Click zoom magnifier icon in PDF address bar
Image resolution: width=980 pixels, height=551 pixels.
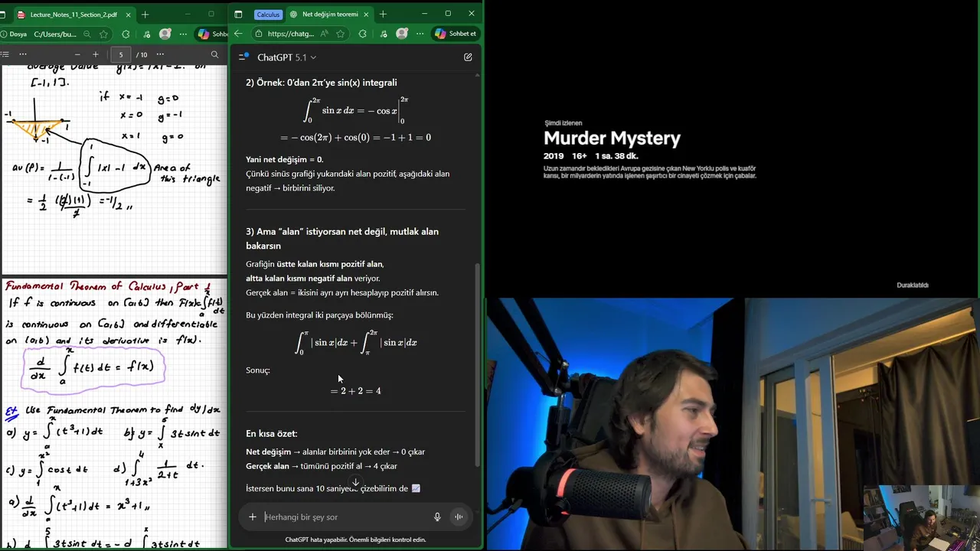(87, 34)
